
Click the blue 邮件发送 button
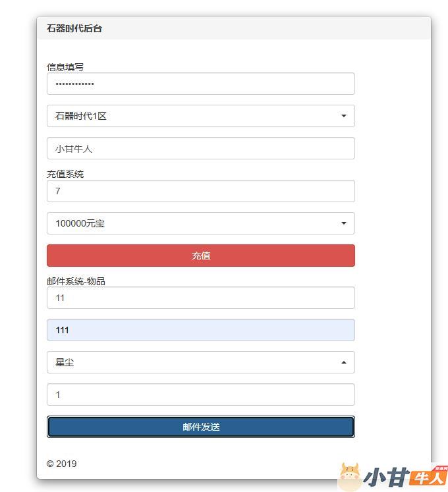200,427
